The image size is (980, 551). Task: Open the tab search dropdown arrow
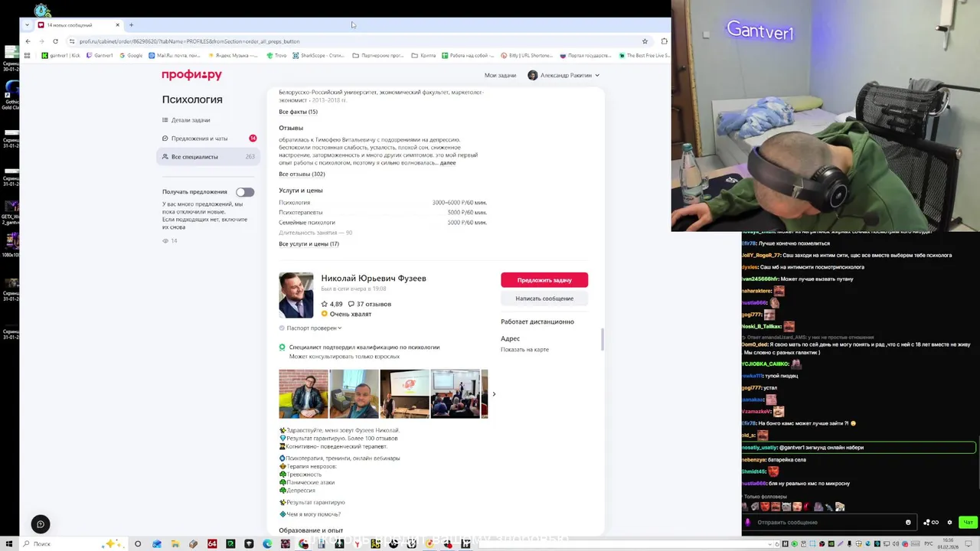tap(28, 24)
